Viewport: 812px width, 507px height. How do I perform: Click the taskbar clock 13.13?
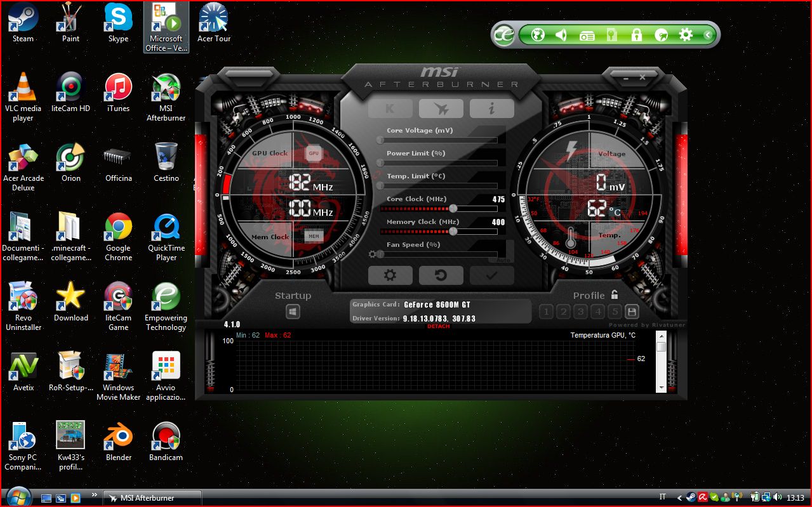[x=796, y=498]
